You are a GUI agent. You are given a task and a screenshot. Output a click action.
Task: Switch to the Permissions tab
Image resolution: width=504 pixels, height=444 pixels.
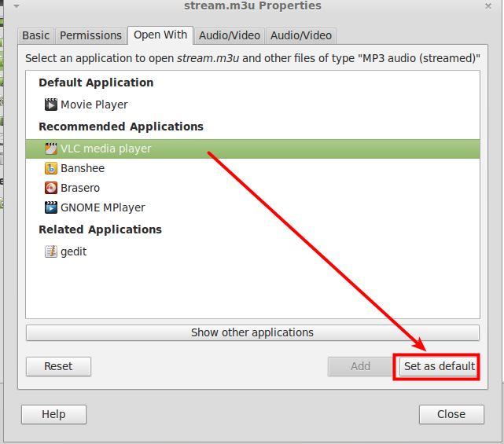[x=90, y=35]
